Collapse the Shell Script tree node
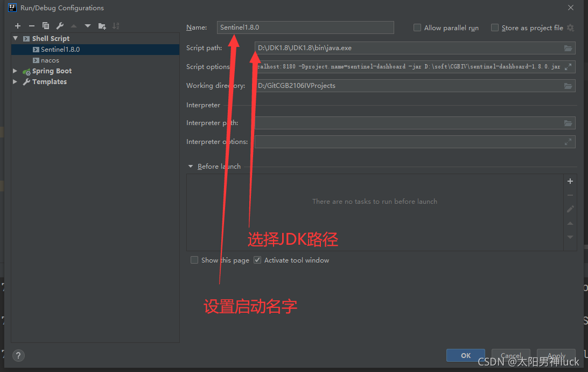 tap(16, 38)
